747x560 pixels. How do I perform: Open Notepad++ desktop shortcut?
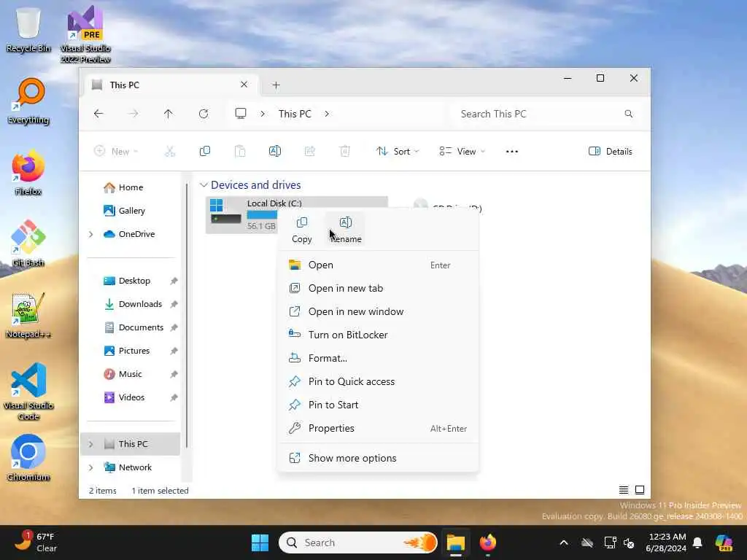(x=28, y=315)
